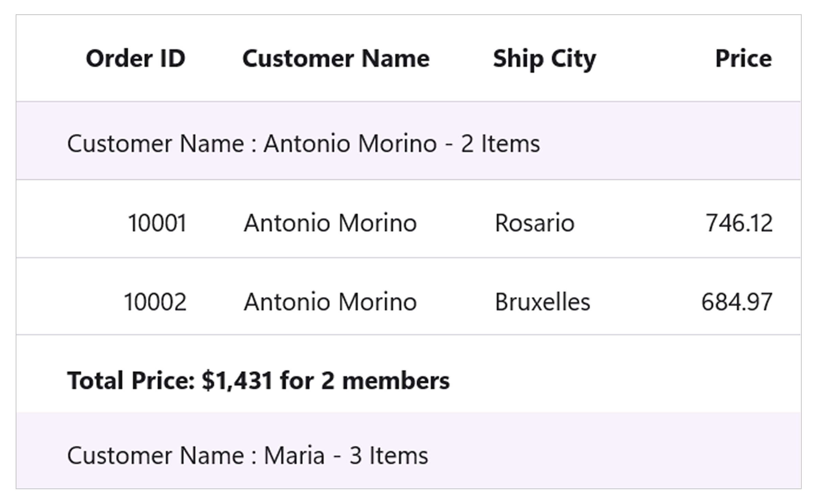Click the Customer Name column header
Image resolution: width=818 pixels, height=504 pixels.
click(x=336, y=59)
